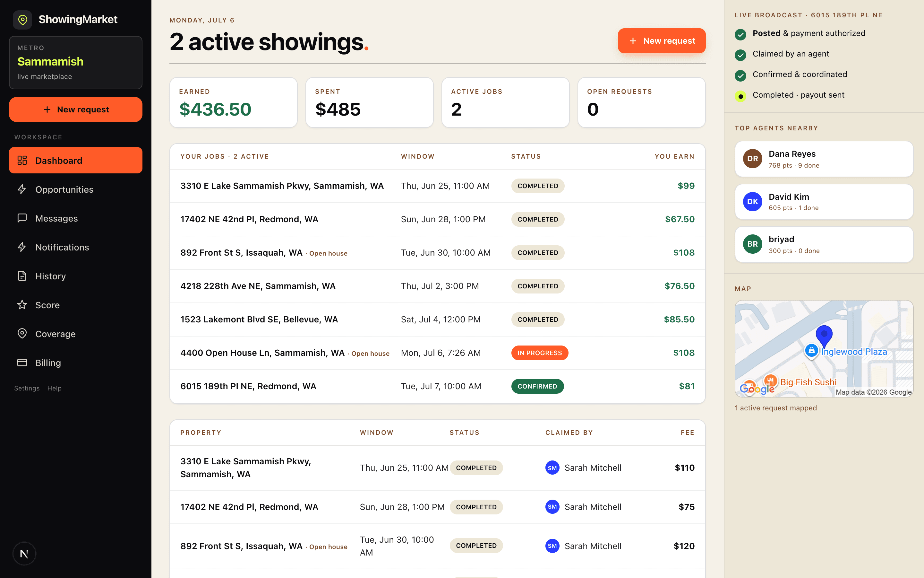Click the plus icon in the sidebar New request button
The image size is (924, 578).
(47, 110)
